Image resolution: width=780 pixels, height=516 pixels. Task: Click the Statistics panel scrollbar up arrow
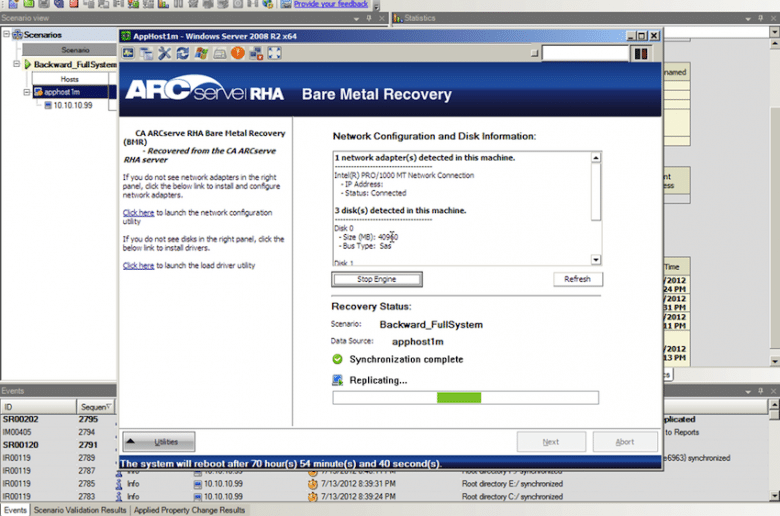click(775, 44)
